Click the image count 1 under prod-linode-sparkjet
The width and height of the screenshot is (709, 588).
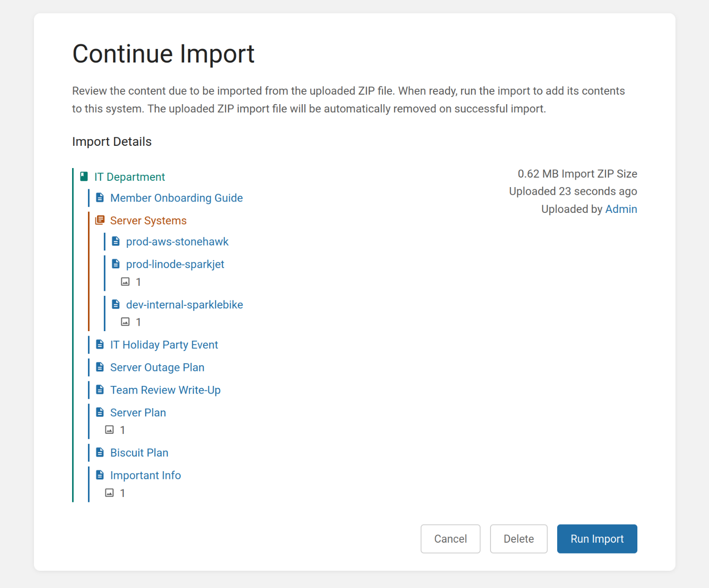(x=138, y=282)
